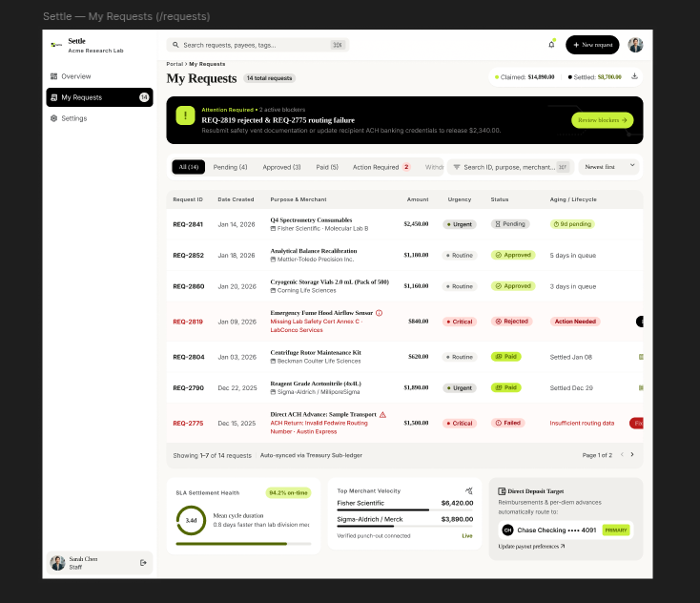Click the Critical urgency badge on REQ-2775
Image resolution: width=700 pixels, height=603 pixels.
tap(460, 423)
